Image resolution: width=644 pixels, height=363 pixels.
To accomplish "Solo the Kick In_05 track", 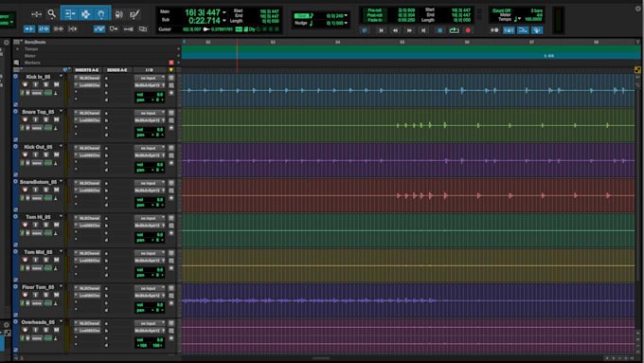I will [x=46, y=84].
